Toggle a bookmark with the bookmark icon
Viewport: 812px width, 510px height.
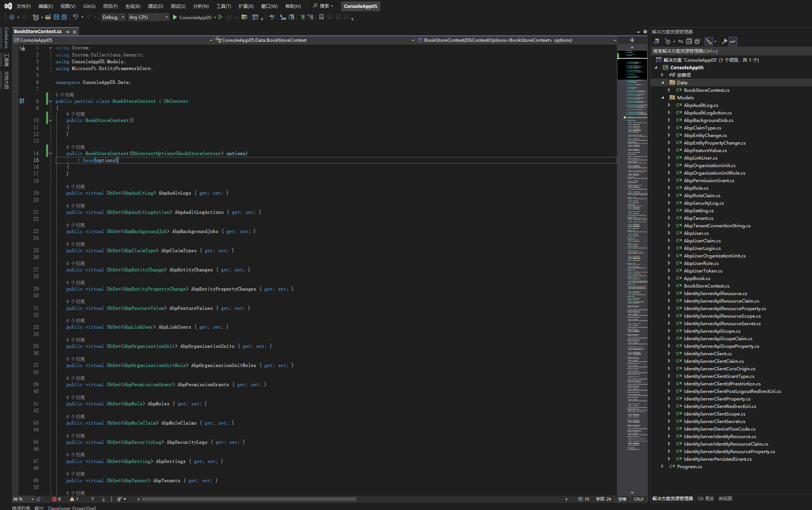(x=321, y=17)
